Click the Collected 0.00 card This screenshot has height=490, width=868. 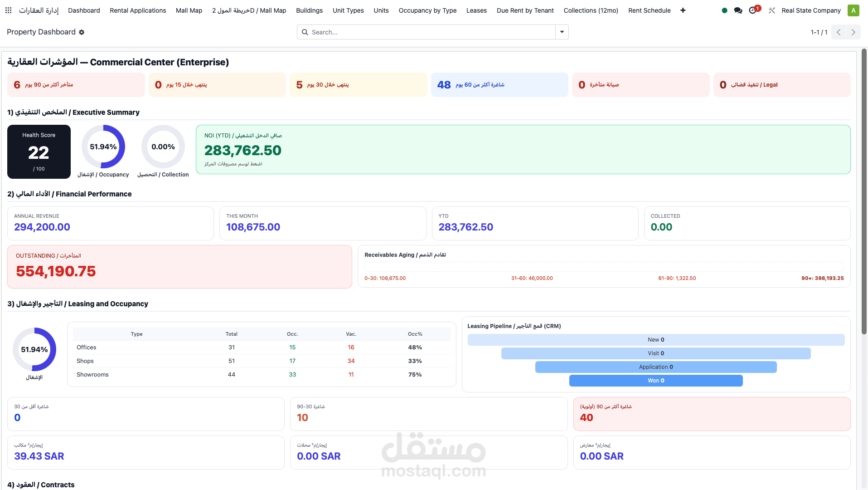coord(747,223)
